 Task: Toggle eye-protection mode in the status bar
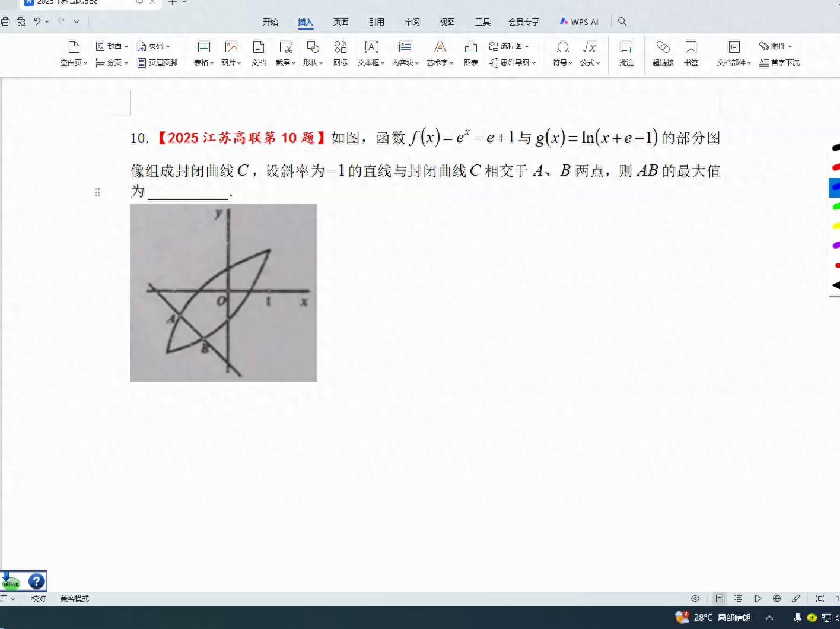[696, 598]
